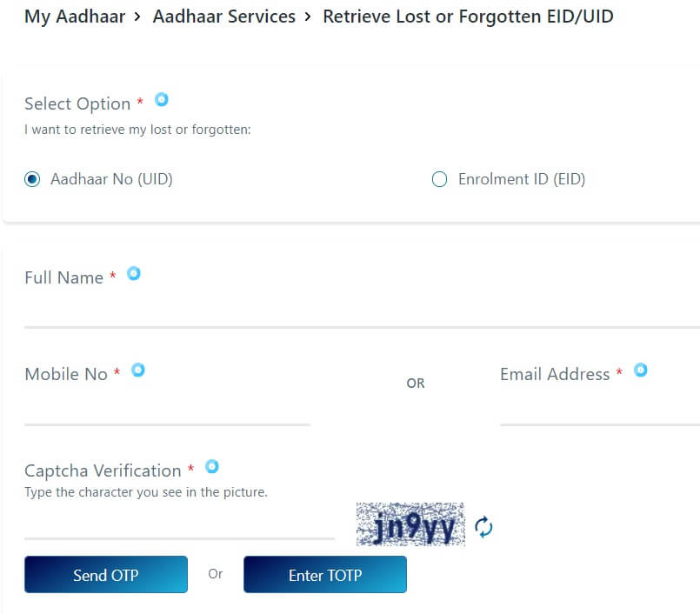Click the captcha text entry field
The height and width of the screenshot is (614, 700).
click(x=179, y=524)
